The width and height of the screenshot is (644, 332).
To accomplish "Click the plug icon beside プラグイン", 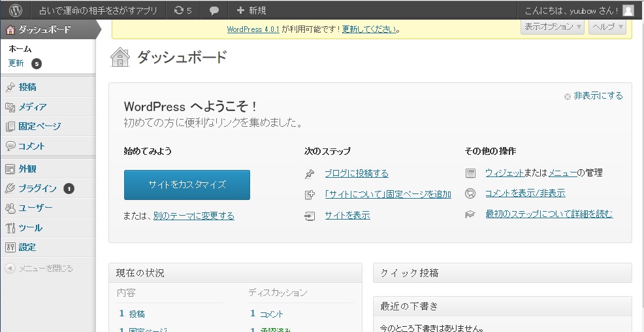I will coord(10,189).
